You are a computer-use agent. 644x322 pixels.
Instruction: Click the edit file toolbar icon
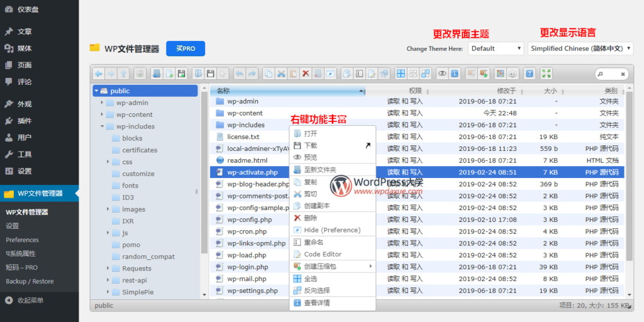coord(372,74)
